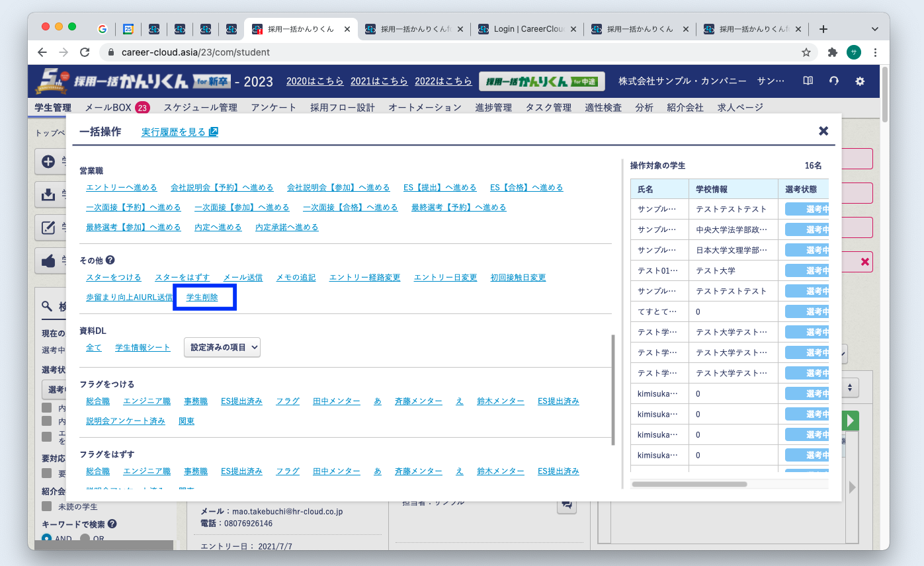Click the headset support icon

pyautogui.click(x=834, y=81)
